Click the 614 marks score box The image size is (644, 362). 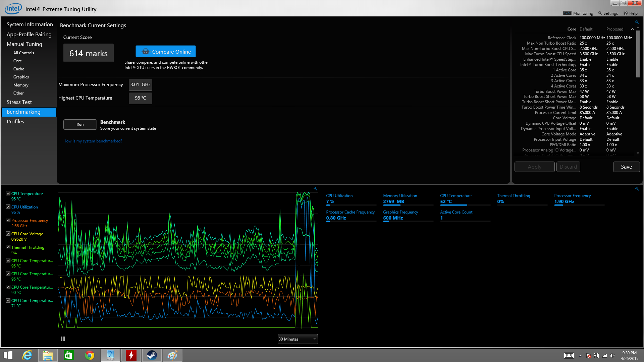[x=89, y=53]
